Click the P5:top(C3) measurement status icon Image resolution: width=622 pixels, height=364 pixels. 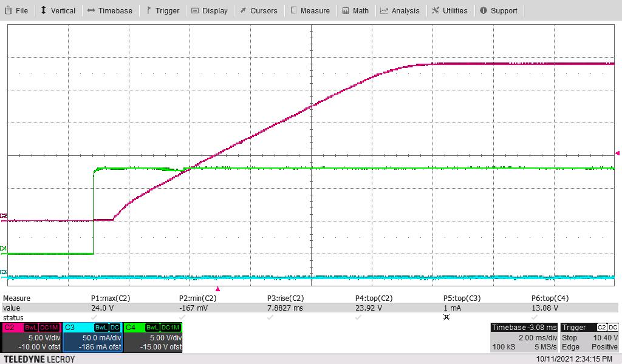(x=446, y=317)
